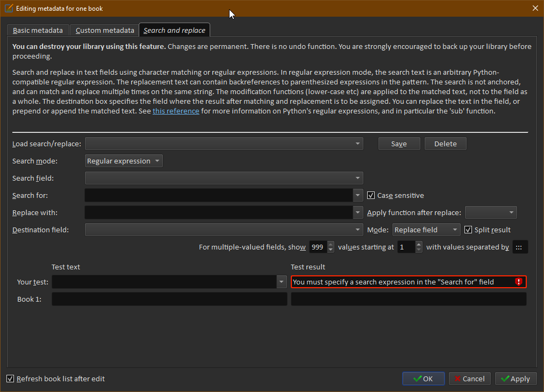The image size is (544, 392).
Task: Click the values separated by field
Action: 520,247
